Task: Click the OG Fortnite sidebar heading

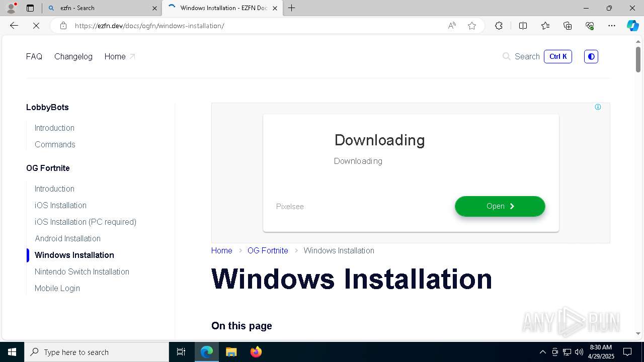Action: (x=48, y=168)
